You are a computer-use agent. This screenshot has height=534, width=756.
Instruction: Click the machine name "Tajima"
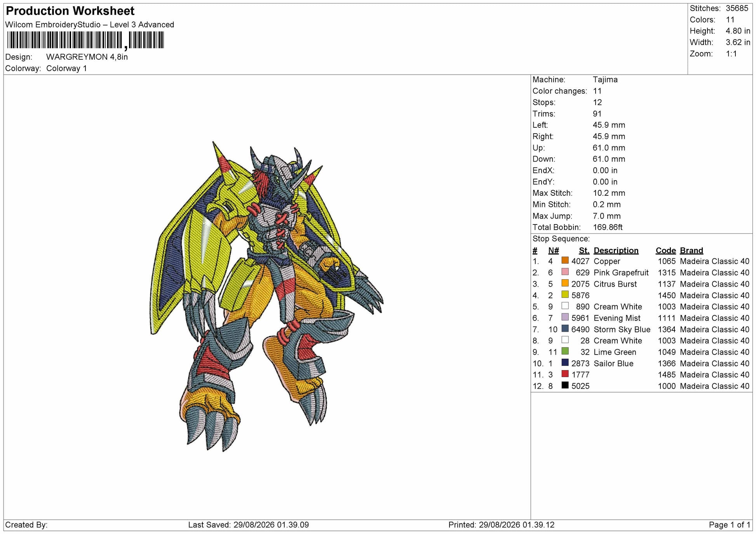(x=605, y=80)
